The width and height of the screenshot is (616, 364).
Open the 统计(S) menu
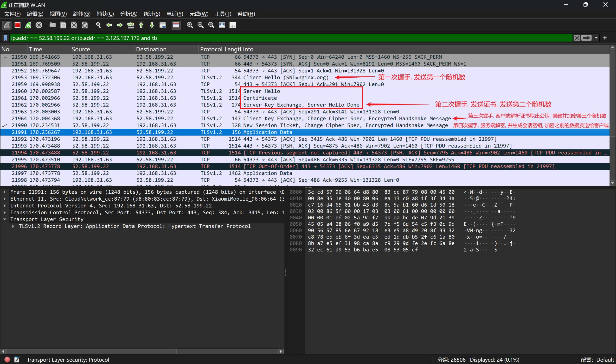pos(152,14)
